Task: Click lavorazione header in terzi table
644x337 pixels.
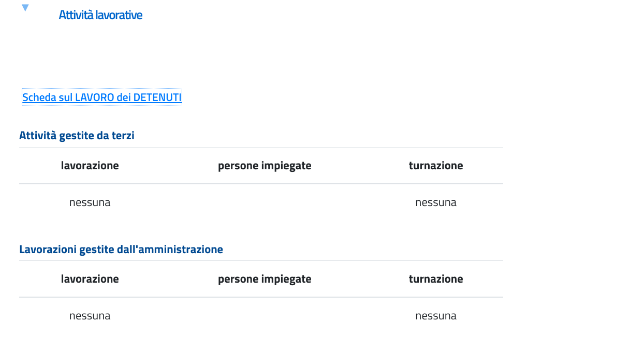Action: coord(90,166)
